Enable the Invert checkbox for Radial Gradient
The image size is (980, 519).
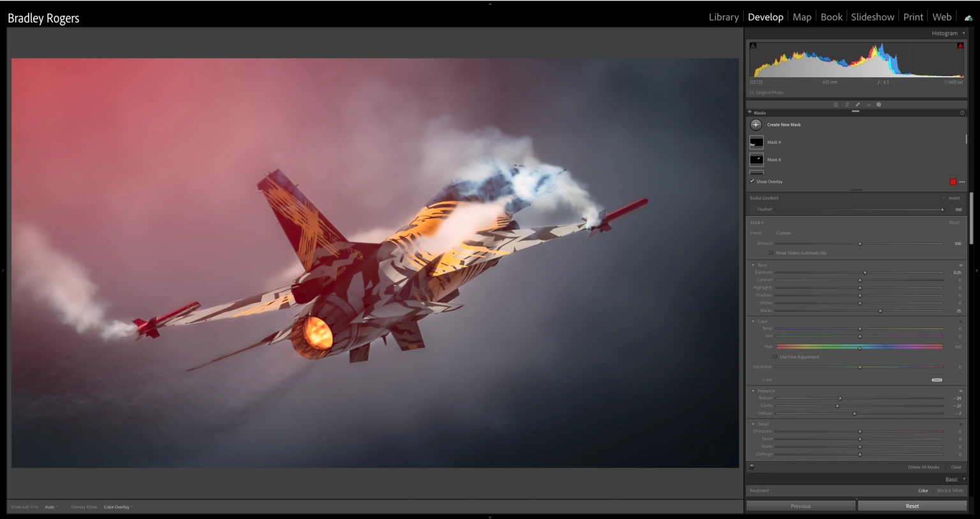944,198
